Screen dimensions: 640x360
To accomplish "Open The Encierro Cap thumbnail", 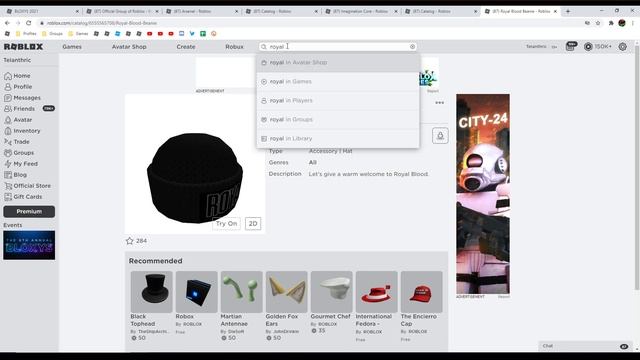I will [x=421, y=292].
